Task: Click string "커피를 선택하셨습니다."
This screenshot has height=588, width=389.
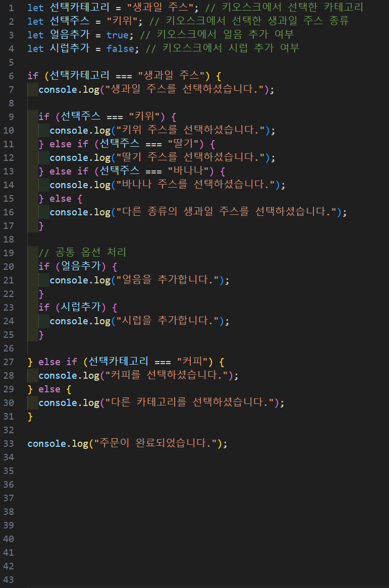Action: tap(166, 375)
